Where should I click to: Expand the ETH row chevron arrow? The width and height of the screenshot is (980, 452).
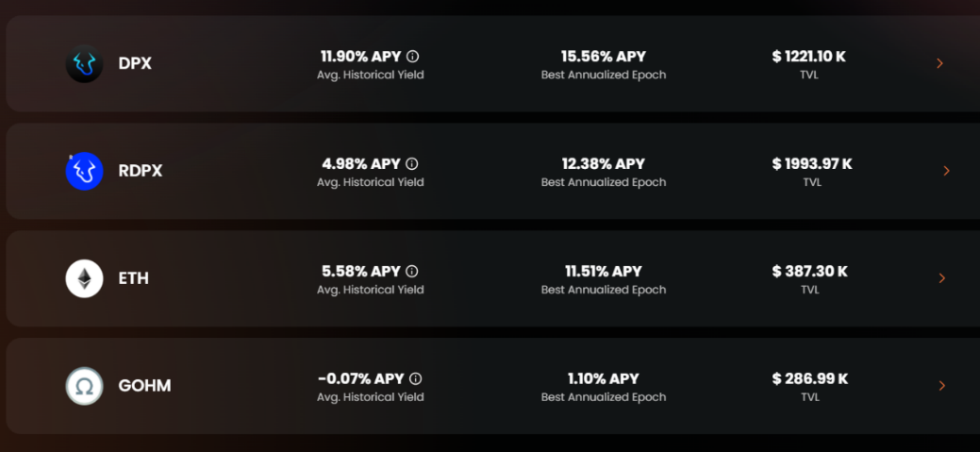(x=942, y=278)
